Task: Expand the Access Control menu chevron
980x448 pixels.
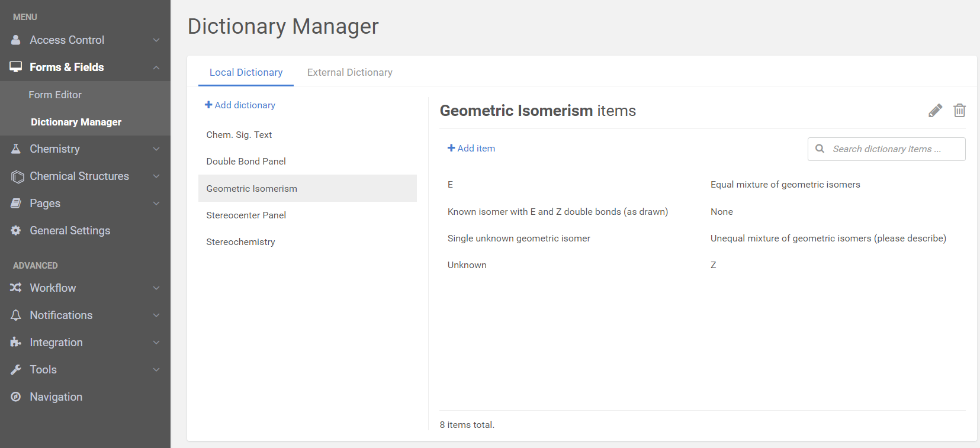Action: click(x=156, y=40)
